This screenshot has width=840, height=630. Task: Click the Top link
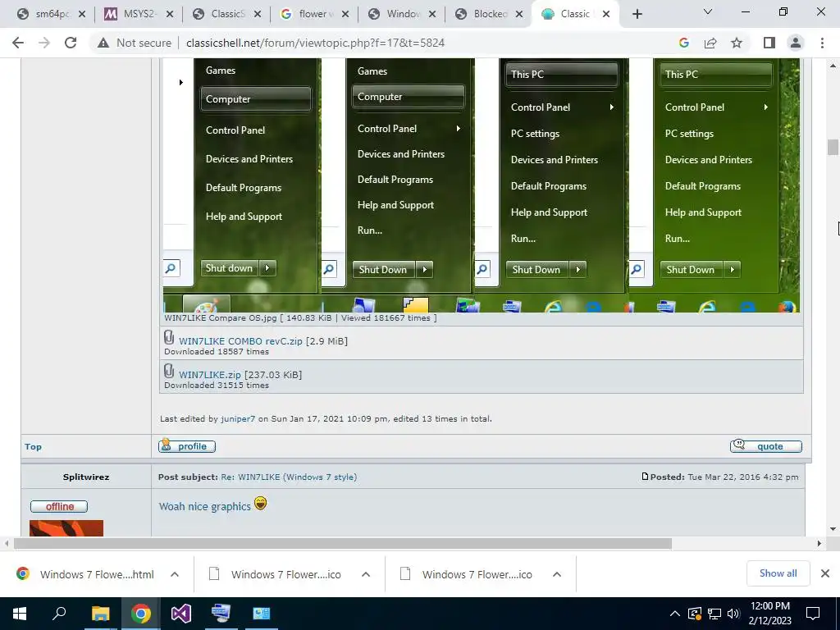[33, 447]
